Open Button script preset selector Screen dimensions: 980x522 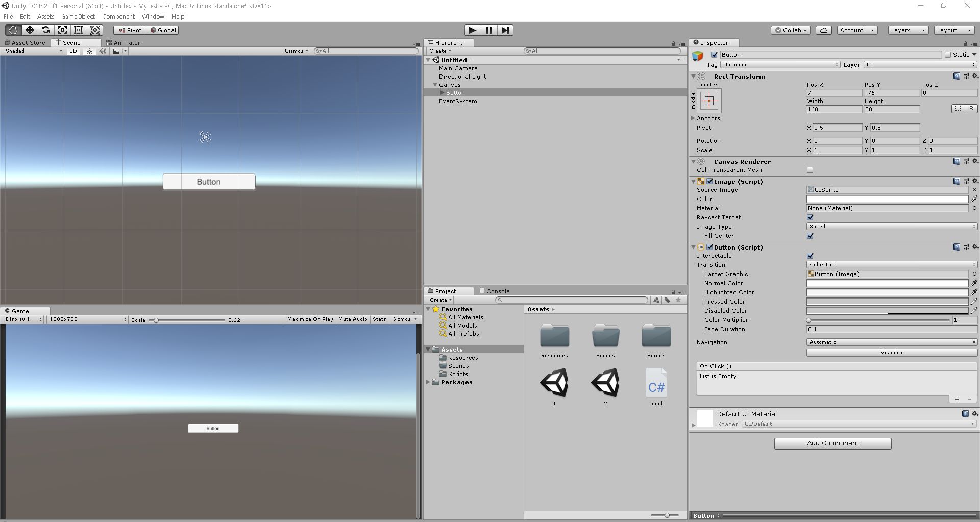tap(966, 247)
